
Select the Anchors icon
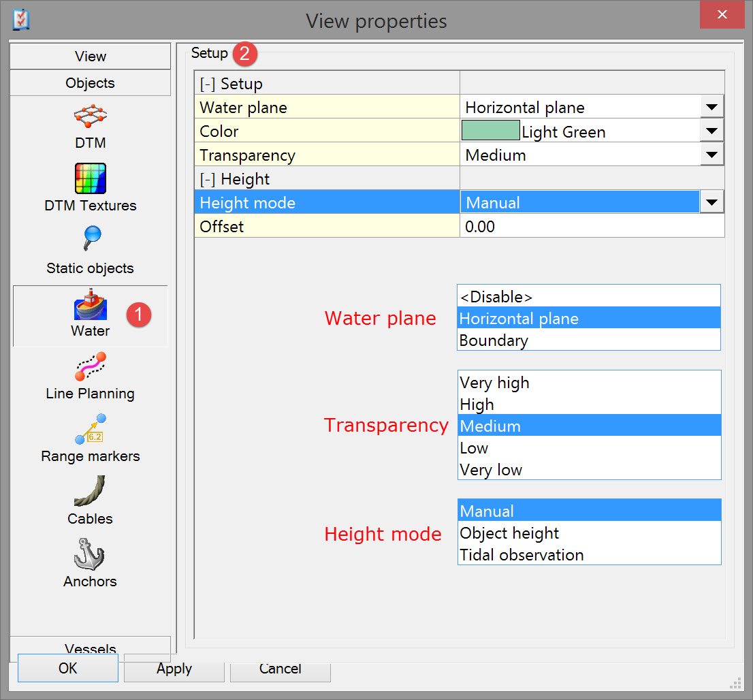coord(90,554)
